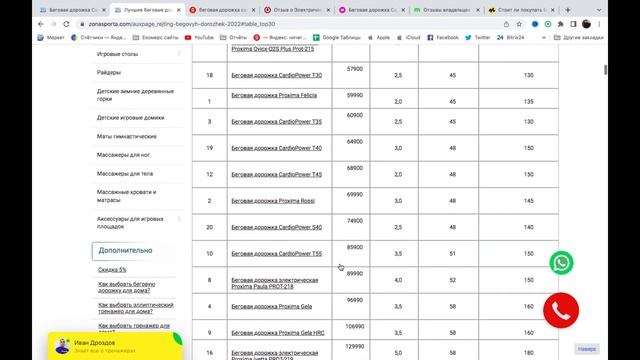Open Беговая дорожка CardioPower T55 link

coord(276,254)
